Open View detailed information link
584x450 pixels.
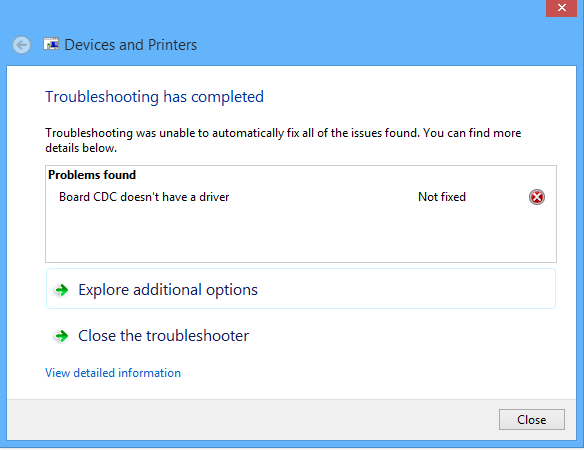113,373
